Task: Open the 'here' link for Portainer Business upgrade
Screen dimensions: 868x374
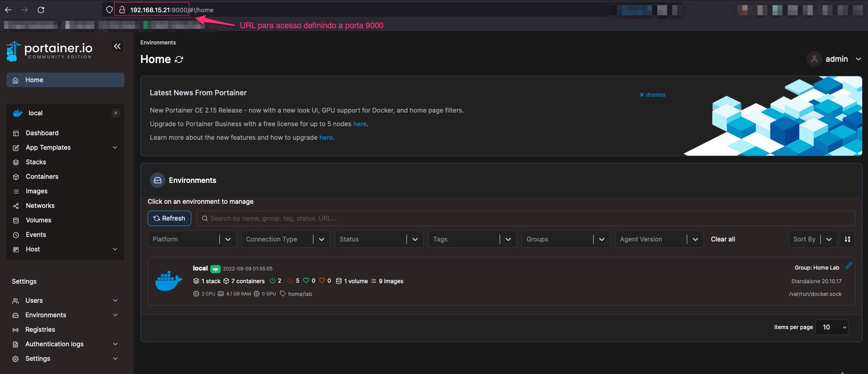Action: point(360,124)
